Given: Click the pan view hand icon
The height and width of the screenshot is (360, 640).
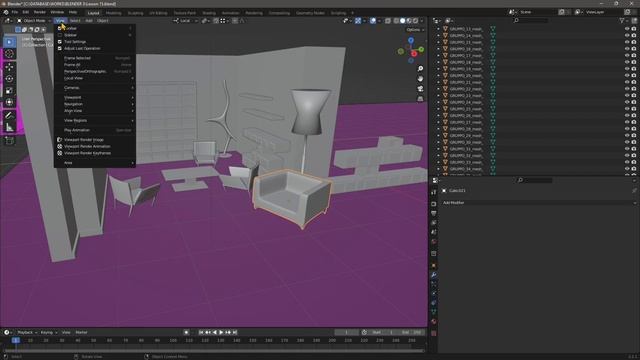Looking at the screenshot, I should [420, 78].
